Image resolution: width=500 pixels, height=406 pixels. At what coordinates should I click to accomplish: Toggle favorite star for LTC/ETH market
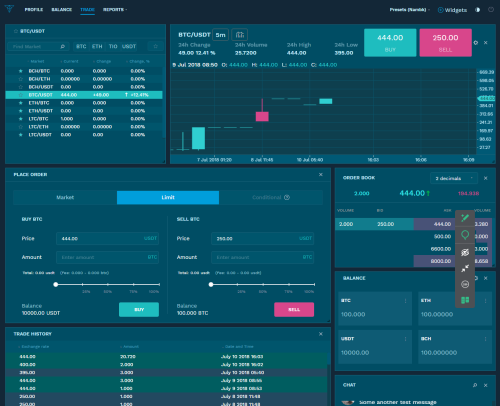coord(21,127)
